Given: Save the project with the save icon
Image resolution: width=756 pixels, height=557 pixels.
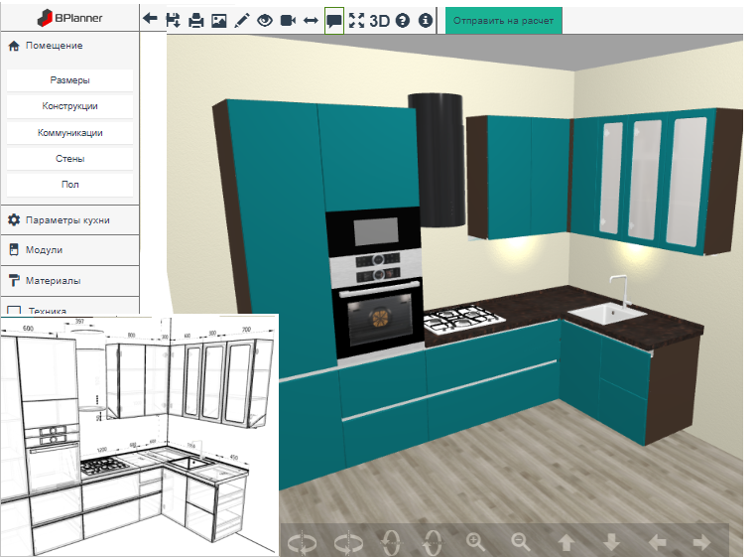Looking at the screenshot, I should click(x=174, y=20).
